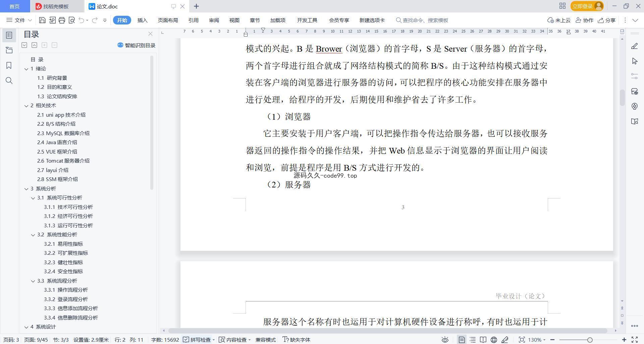Viewport: 644px width, 344px height.
Task: Click the Redo arrow icon
Action: pyautogui.click(x=95, y=20)
